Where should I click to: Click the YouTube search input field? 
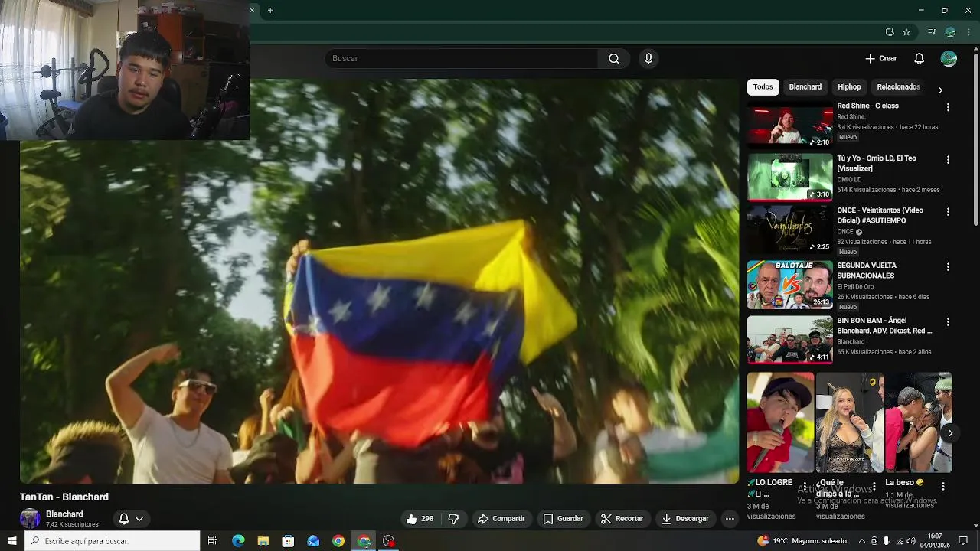pos(462,59)
